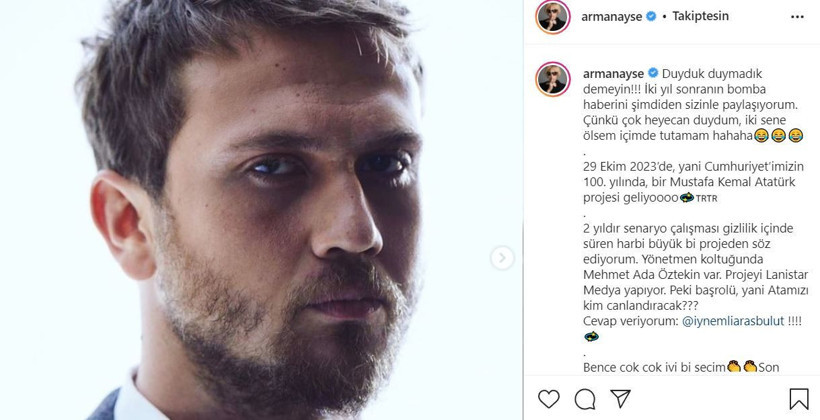Click the post photo of the bearded man
Screen dimensions: 820x420
point(260,210)
